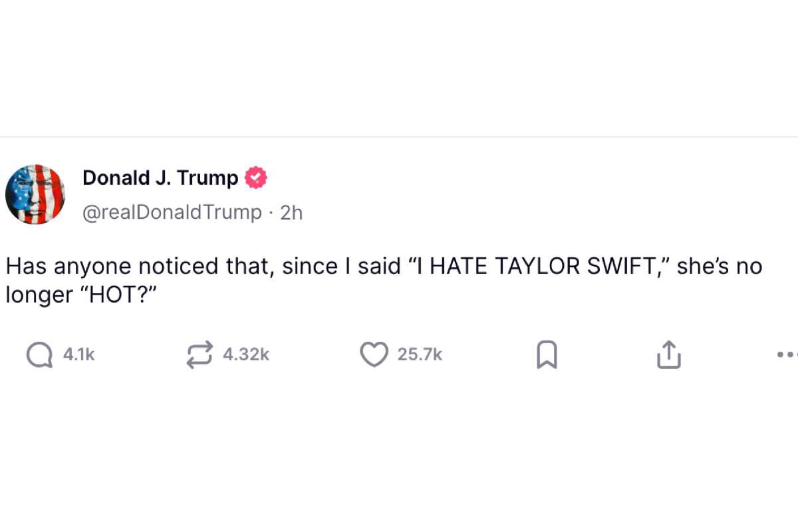The width and height of the screenshot is (798, 532).
Task: Select the repost icon showing 4.32k
Action: click(x=201, y=354)
